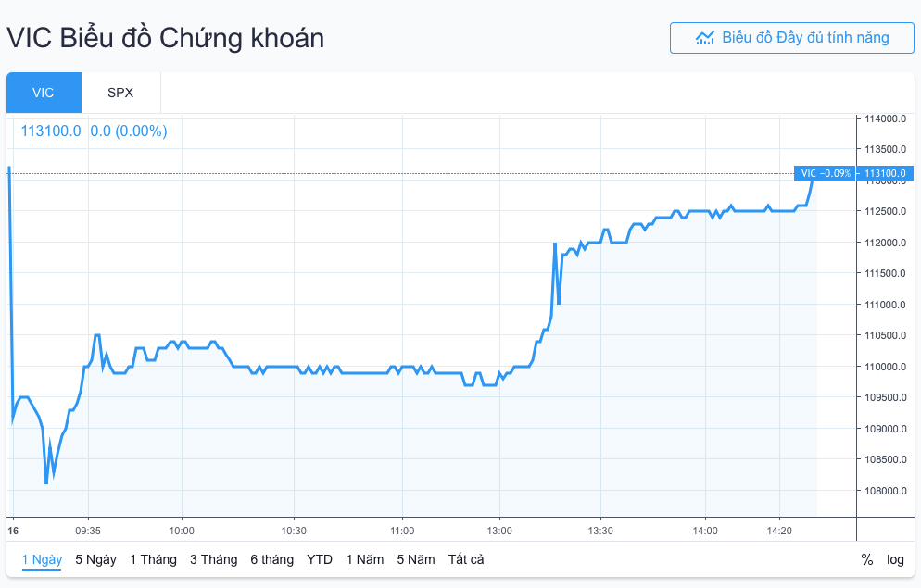Switch to the VIC tab
Screen dimensions: 921x588
pyautogui.click(x=44, y=93)
